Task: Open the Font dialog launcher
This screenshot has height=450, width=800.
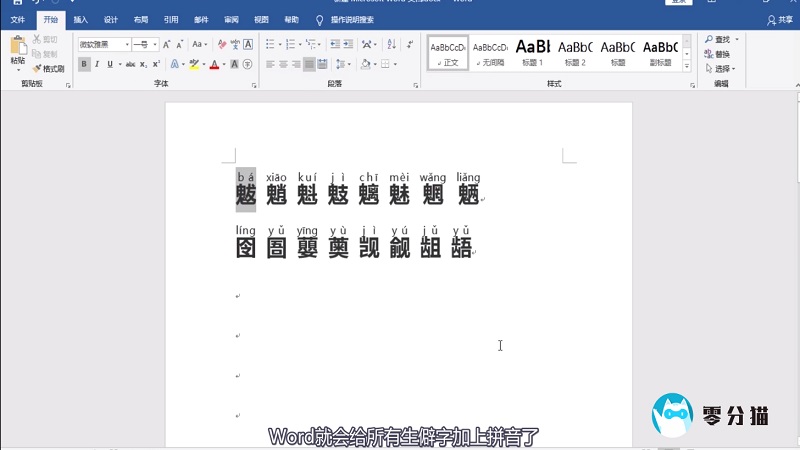Action: (254, 86)
